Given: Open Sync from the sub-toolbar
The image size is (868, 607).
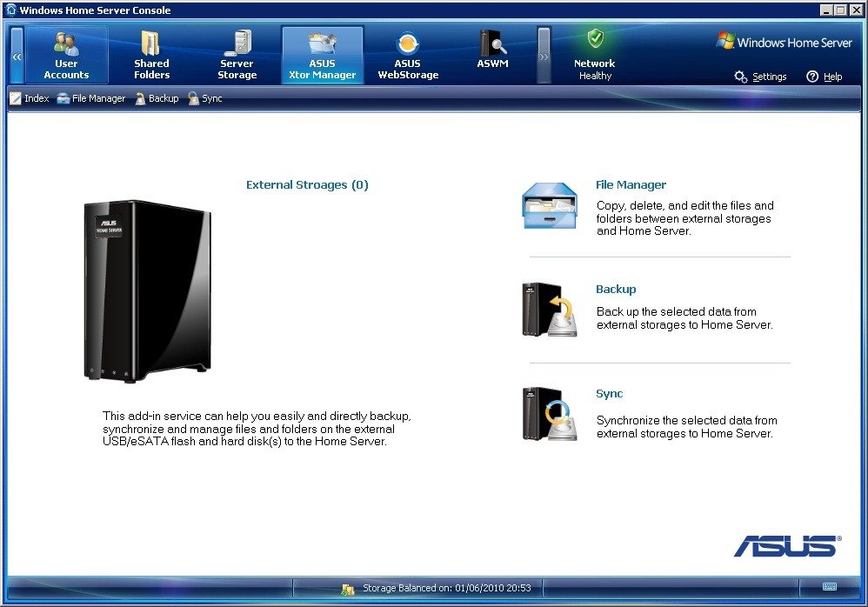Looking at the screenshot, I should coord(204,98).
